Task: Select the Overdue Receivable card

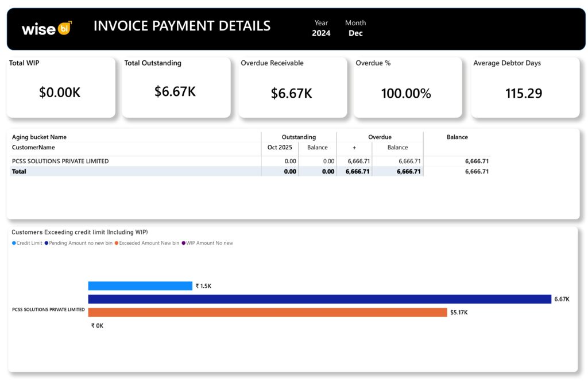Action: 292,87
